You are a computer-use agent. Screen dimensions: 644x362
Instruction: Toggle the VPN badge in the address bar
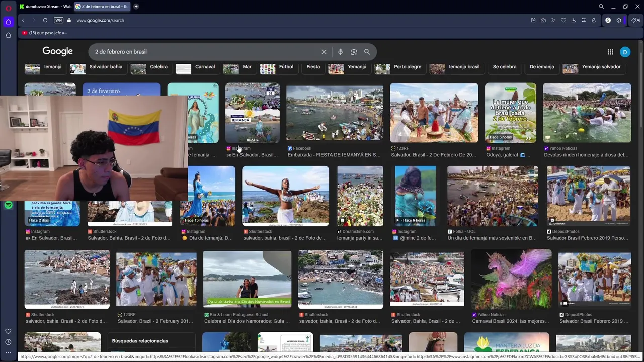pyautogui.click(x=58, y=20)
